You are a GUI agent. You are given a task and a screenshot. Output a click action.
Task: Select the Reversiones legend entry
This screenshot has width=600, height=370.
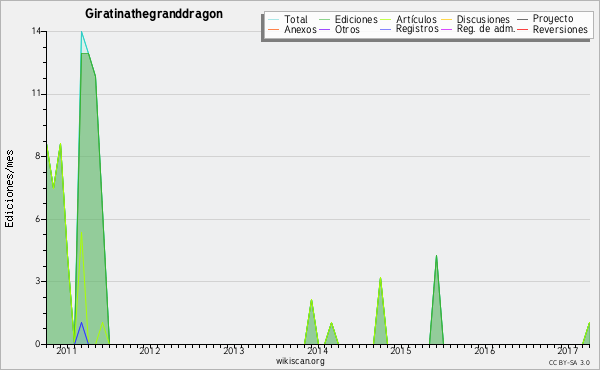[x=560, y=29]
